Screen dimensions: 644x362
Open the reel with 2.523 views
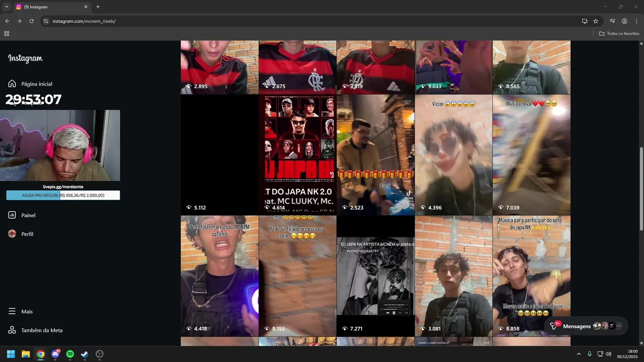click(375, 155)
